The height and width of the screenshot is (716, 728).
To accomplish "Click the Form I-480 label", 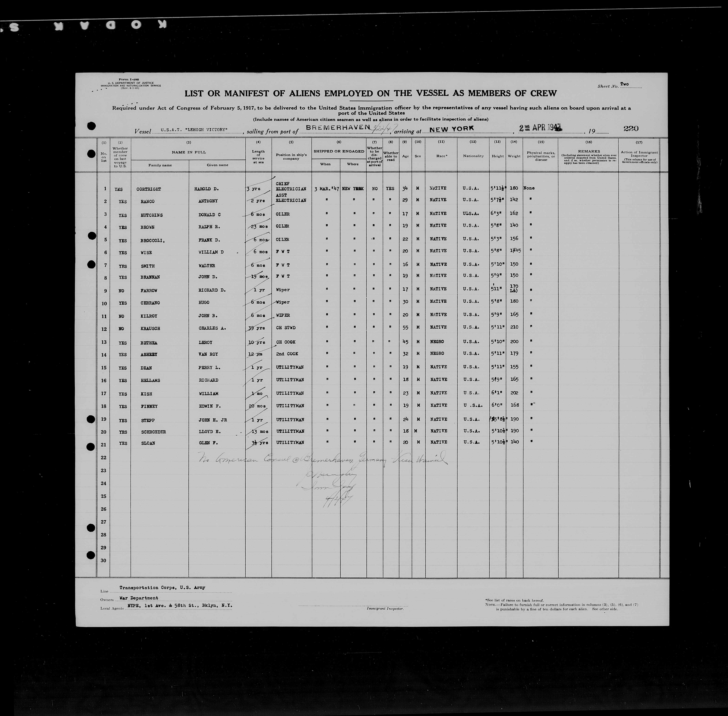I will tap(129, 79).
